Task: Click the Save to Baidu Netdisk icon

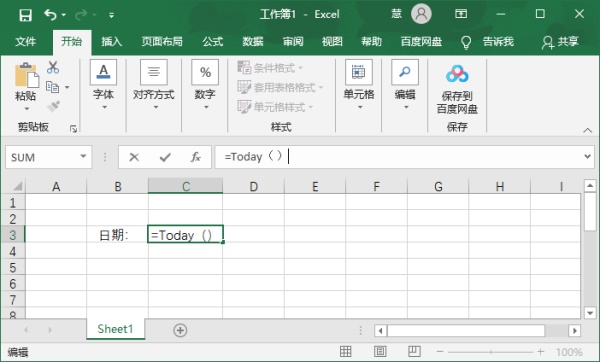Action: [x=457, y=74]
